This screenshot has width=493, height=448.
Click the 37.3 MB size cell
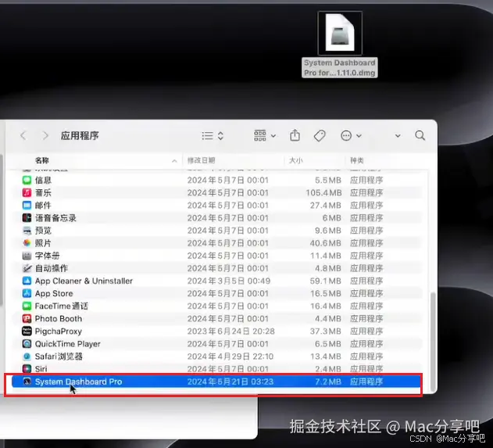pyautogui.click(x=326, y=331)
